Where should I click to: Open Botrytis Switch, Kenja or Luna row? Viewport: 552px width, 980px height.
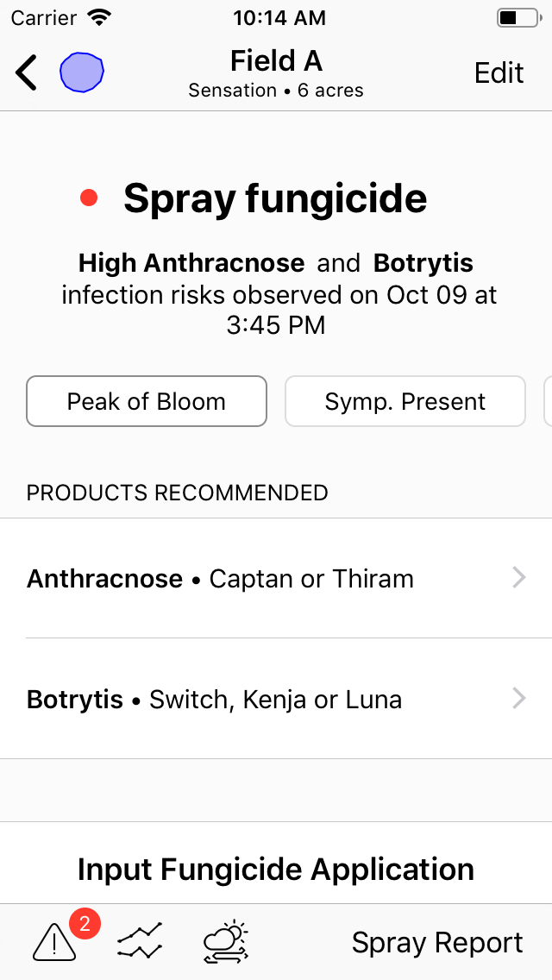click(276, 699)
